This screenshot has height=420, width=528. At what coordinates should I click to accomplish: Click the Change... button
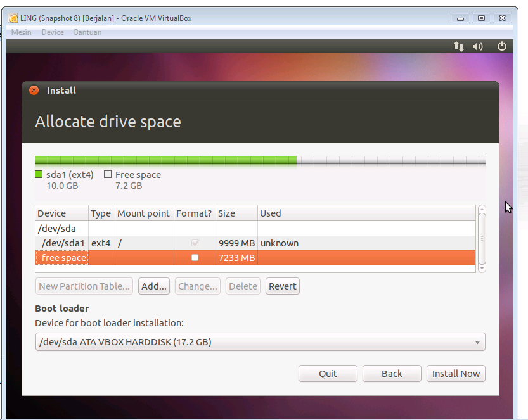click(x=198, y=286)
